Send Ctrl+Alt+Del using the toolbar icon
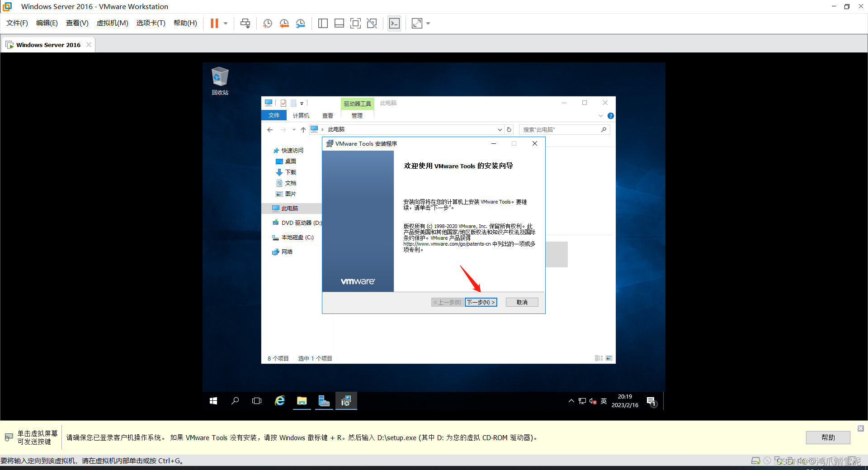868x470 pixels. [x=245, y=23]
